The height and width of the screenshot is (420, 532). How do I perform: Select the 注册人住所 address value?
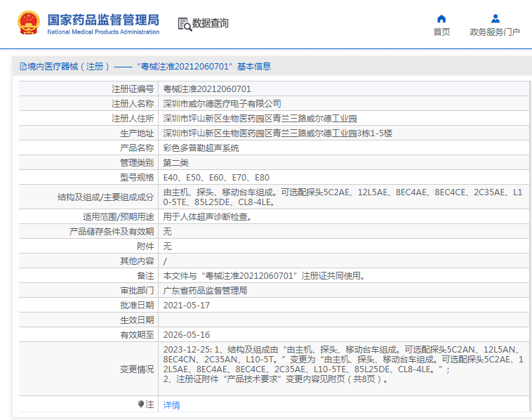coord(260,119)
